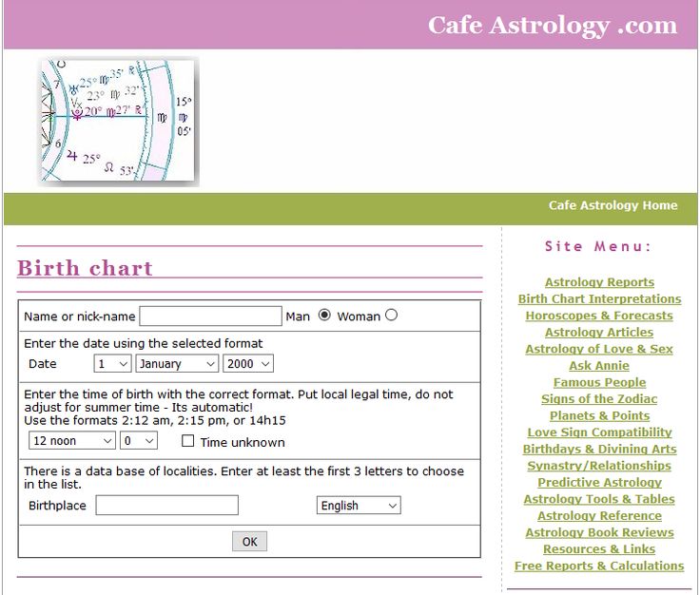The image size is (700, 595).
Task: Open the minutes dropdown showing 0
Action: point(139,441)
